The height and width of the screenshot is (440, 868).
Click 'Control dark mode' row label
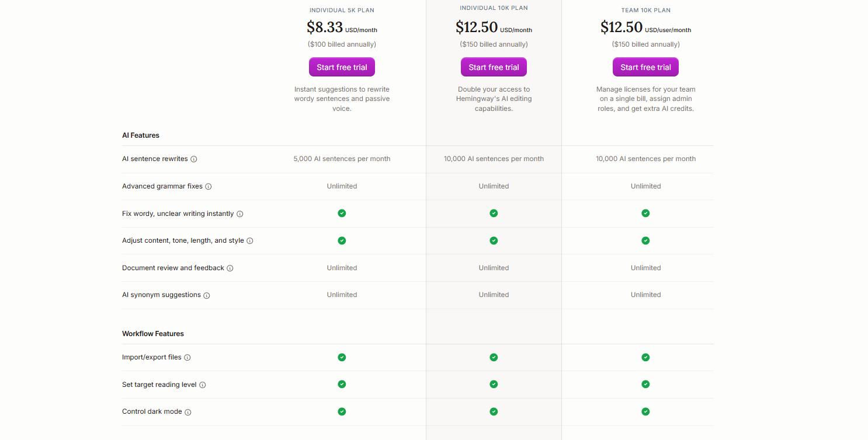pyautogui.click(x=152, y=411)
